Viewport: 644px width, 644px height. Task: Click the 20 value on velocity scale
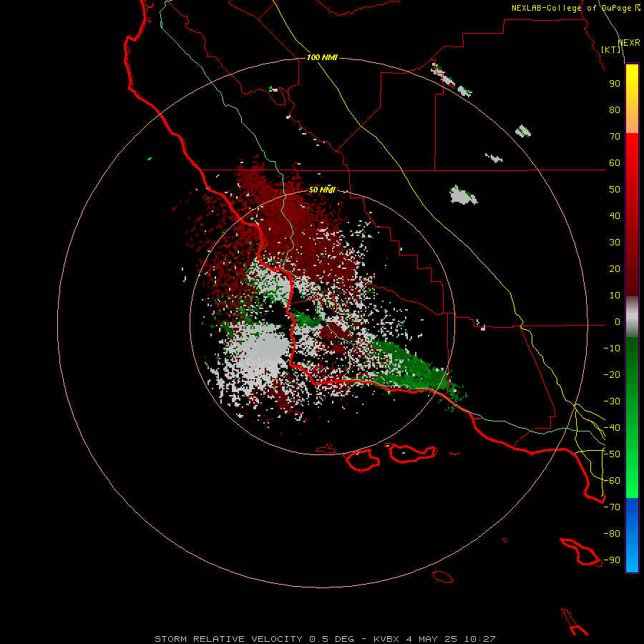point(615,269)
